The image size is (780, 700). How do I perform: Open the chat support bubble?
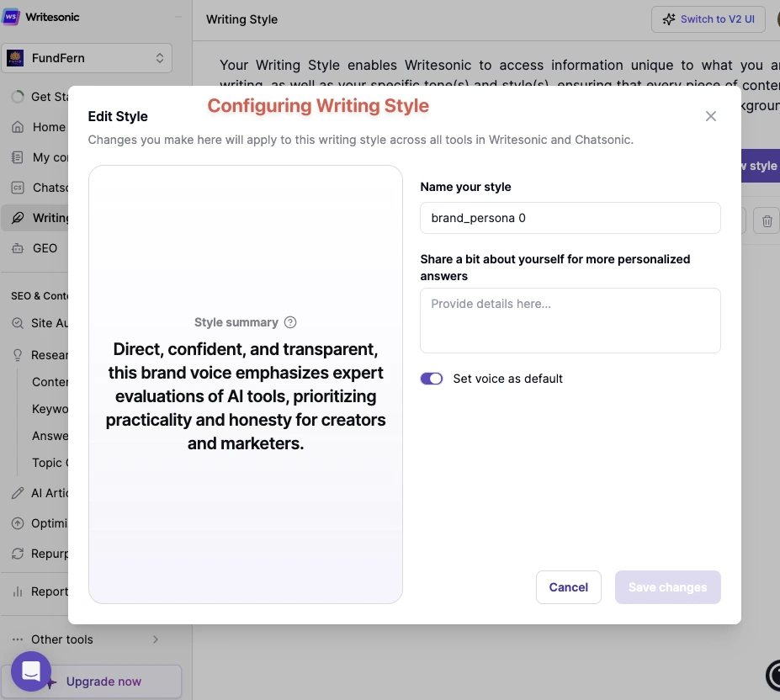pyautogui.click(x=31, y=671)
